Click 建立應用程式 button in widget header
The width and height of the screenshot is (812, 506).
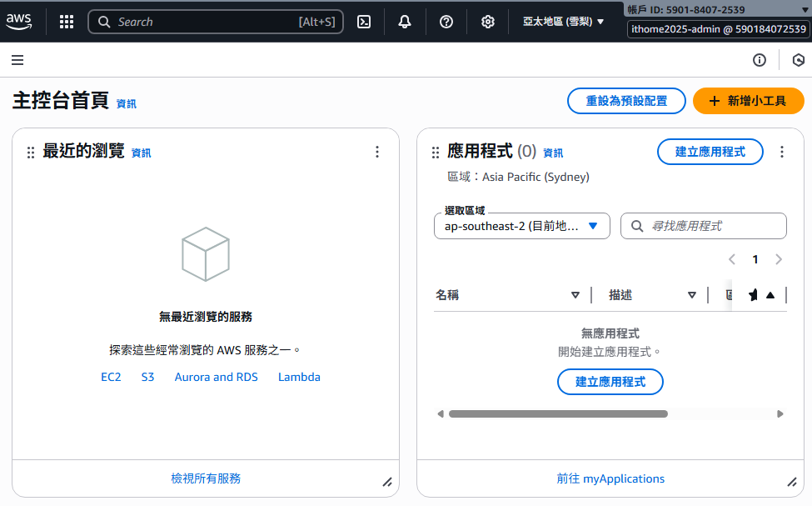[710, 152]
